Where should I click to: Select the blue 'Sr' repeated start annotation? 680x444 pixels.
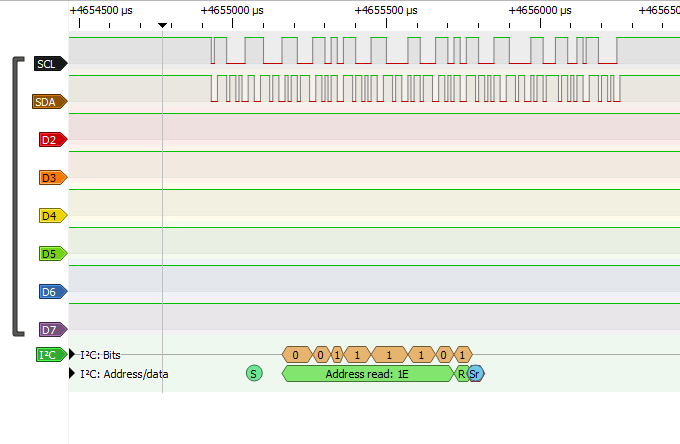click(x=476, y=374)
